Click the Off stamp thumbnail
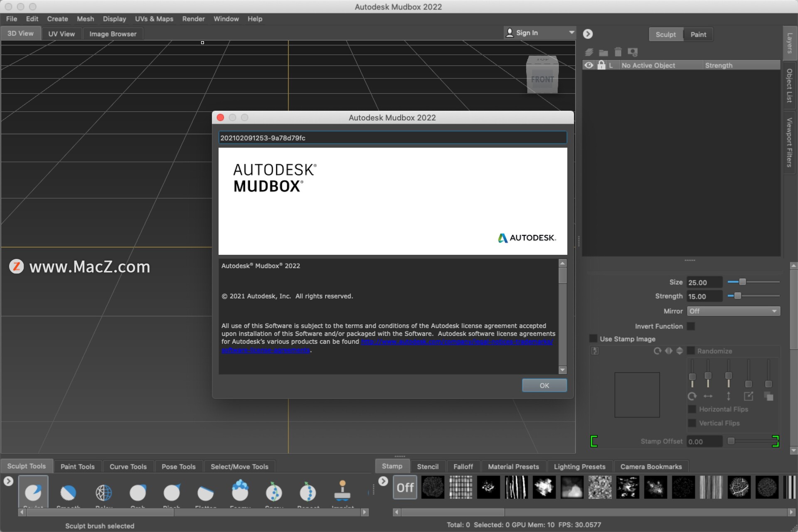The width and height of the screenshot is (798, 532). [405, 488]
